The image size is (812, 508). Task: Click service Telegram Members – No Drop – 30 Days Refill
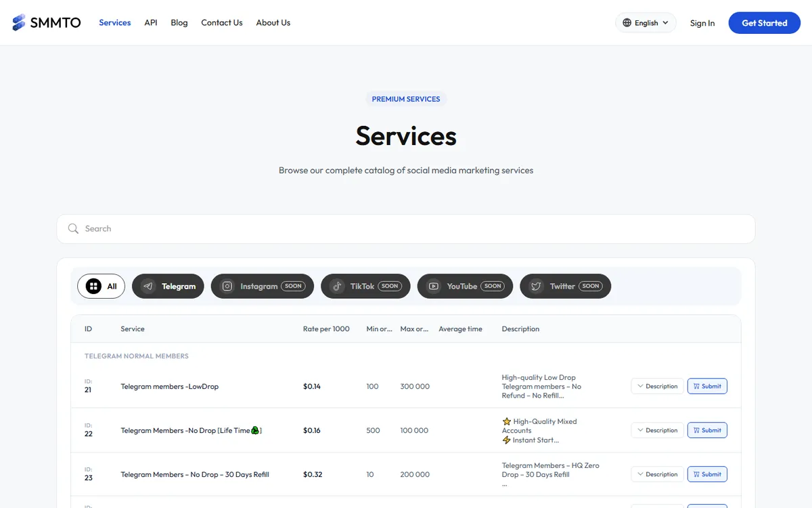click(x=195, y=474)
